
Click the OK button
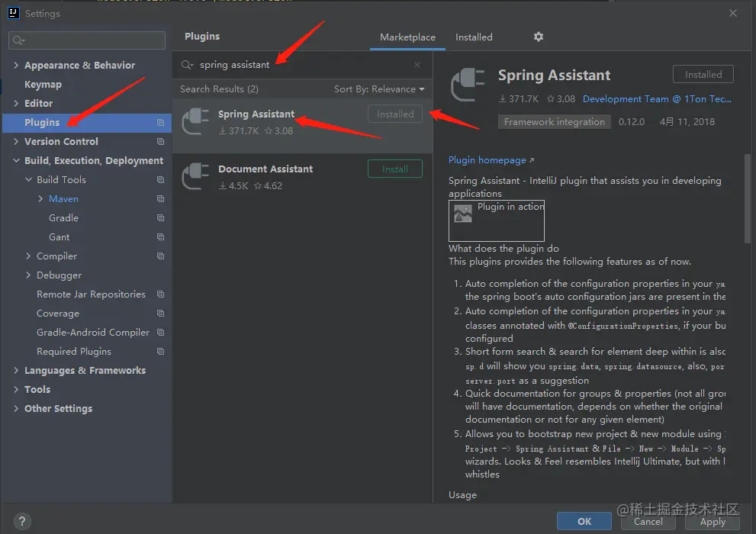pyautogui.click(x=584, y=521)
